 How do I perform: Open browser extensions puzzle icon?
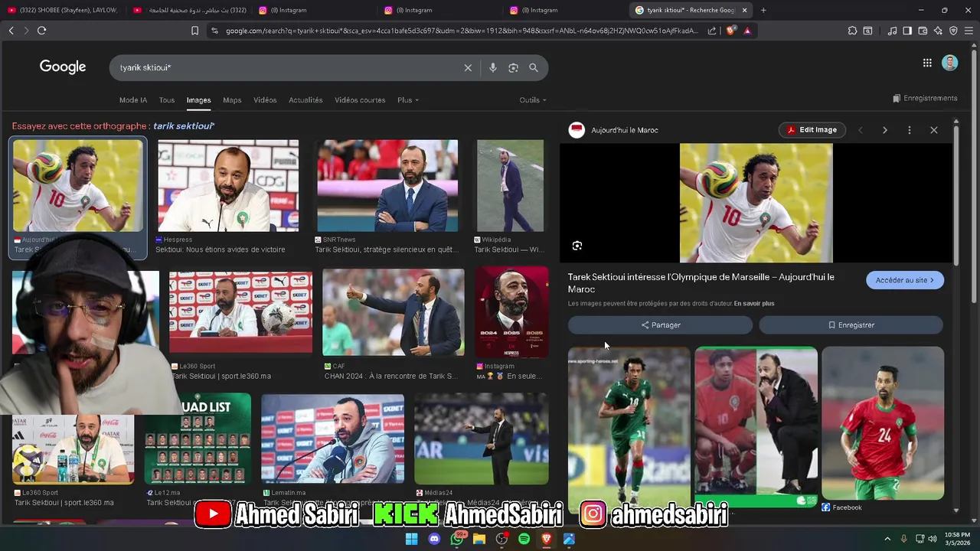point(852,31)
